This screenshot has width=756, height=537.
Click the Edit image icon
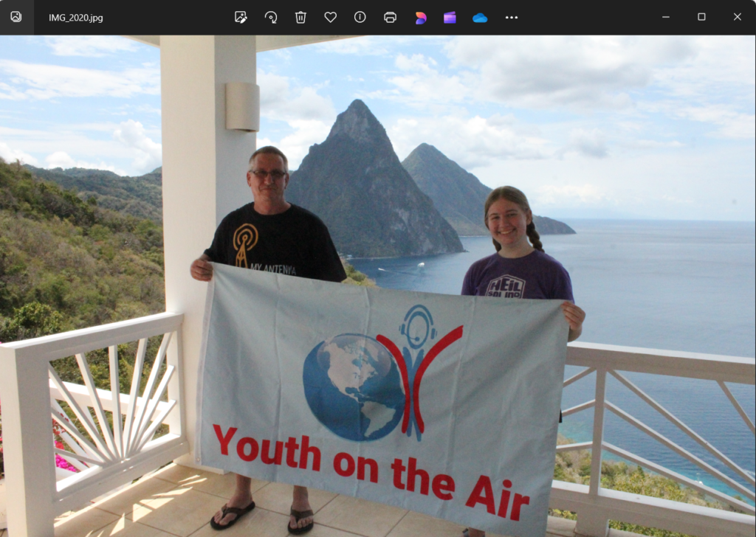click(x=241, y=18)
